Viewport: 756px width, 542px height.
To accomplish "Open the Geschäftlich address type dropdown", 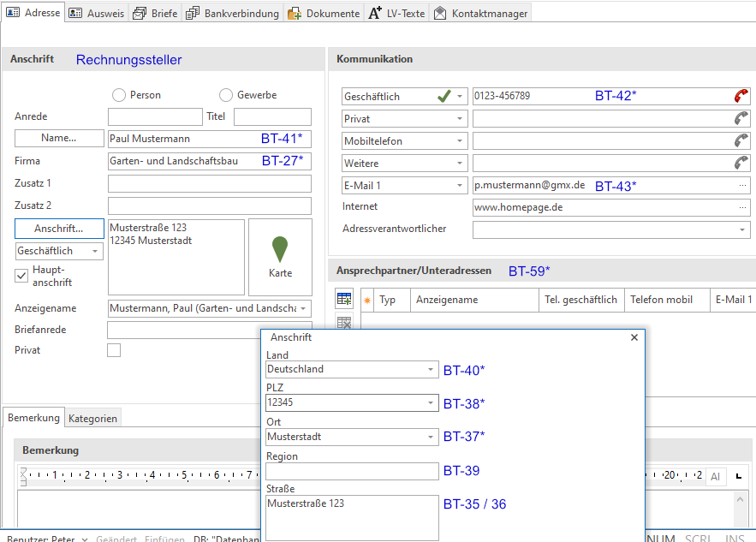I will pos(95,251).
